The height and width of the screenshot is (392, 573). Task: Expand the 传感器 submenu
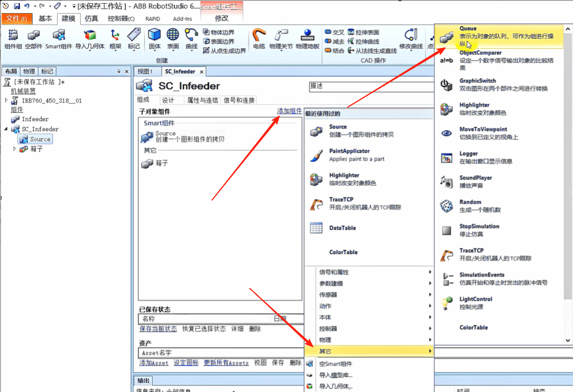pos(369,294)
